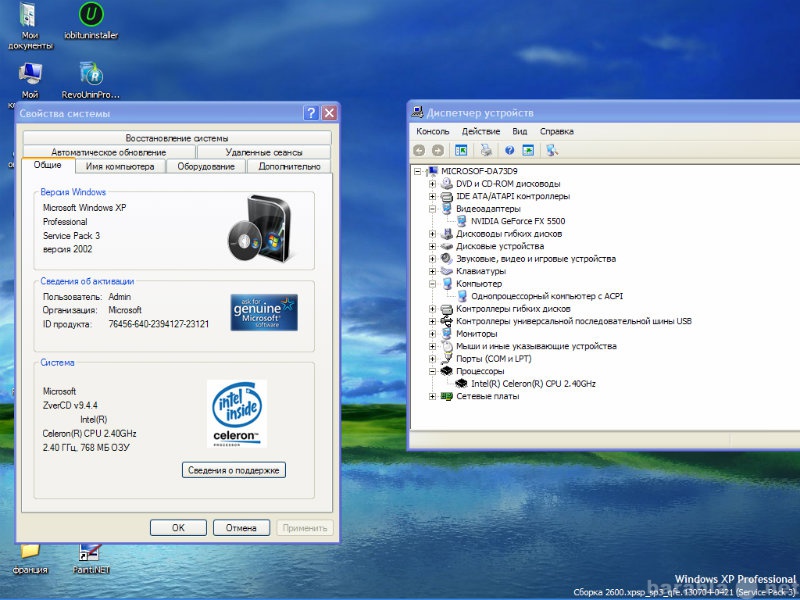The width and height of the screenshot is (800, 600).
Task: Expand the Клавиатуры node
Action: pyautogui.click(x=432, y=271)
